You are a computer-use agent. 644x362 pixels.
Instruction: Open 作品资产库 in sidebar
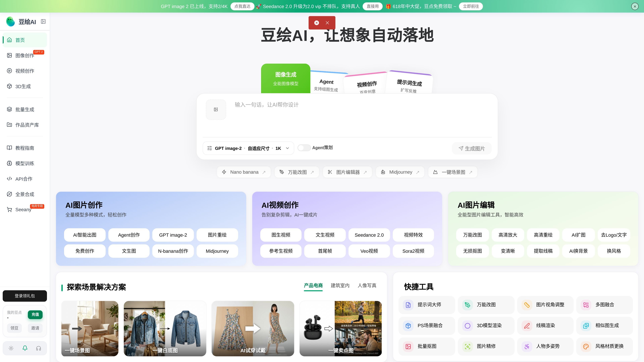point(25,125)
